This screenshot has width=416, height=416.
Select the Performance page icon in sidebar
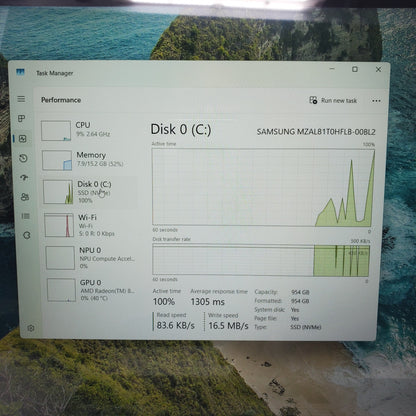click(23, 139)
